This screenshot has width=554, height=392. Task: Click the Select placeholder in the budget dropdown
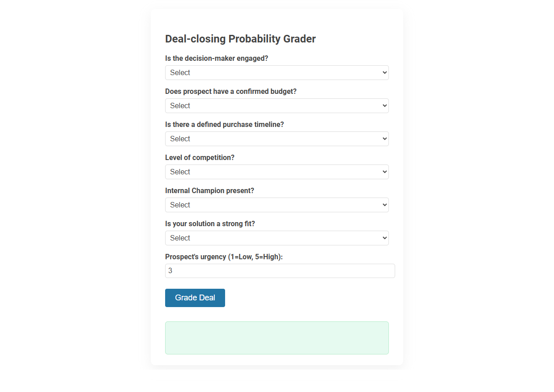coord(180,105)
